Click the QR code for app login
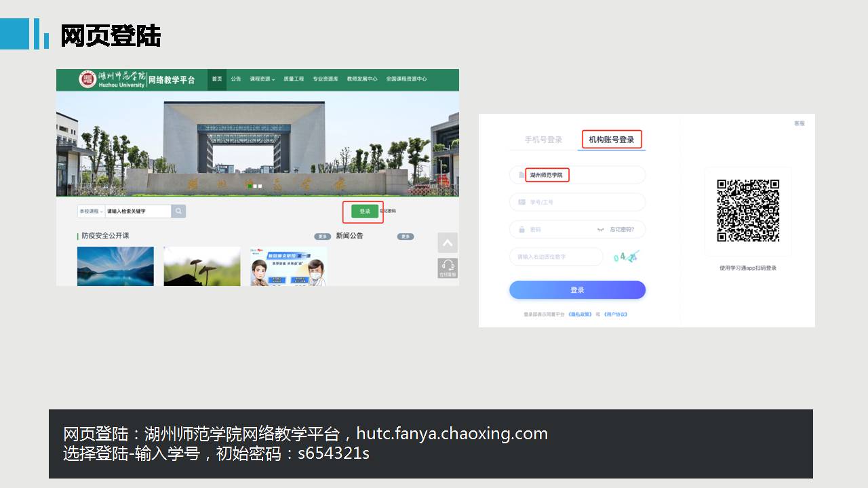This screenshot has height=488, width=868. click(748, 211)
